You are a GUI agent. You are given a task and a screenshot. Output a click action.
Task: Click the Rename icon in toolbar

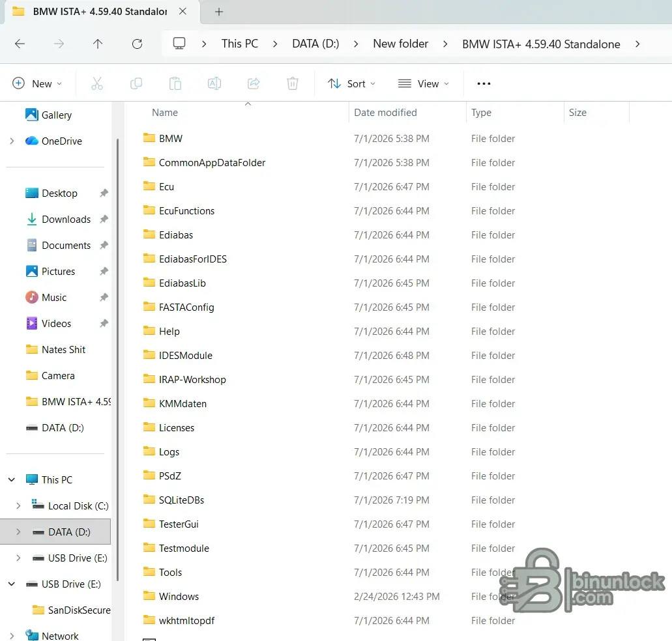click(214, 83)
